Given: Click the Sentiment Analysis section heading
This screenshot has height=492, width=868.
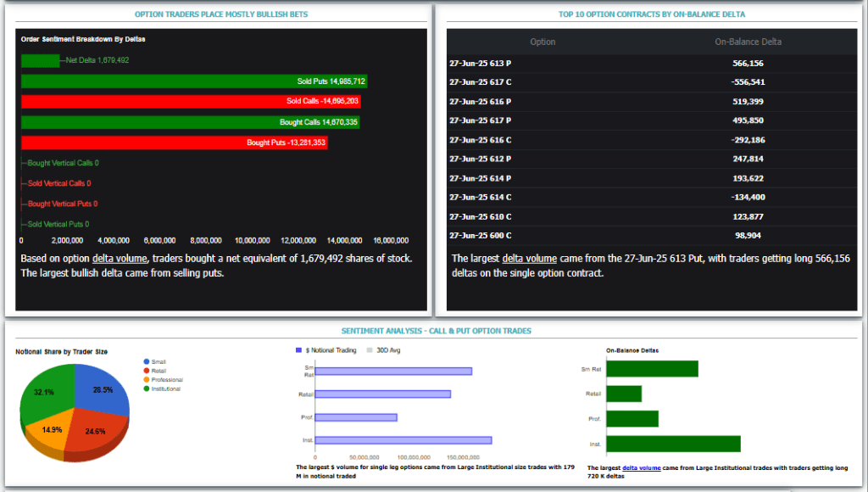Looking at the screenshot, I should pyautogui.click(x=437, y=331).
